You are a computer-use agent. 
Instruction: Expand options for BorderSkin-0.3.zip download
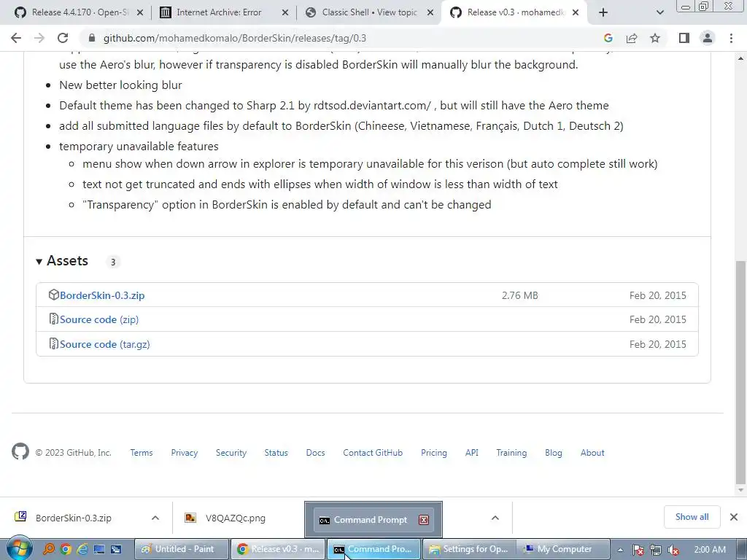(155, 518)
